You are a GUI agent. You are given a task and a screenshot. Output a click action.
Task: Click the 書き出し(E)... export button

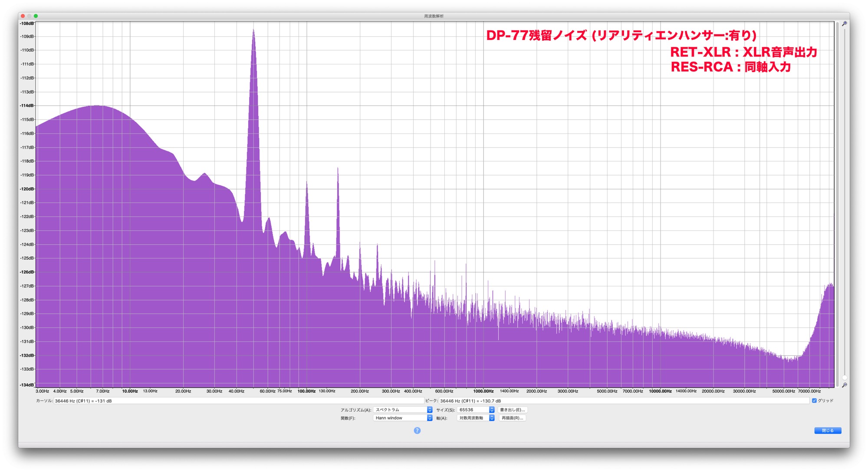coord(513,410)
